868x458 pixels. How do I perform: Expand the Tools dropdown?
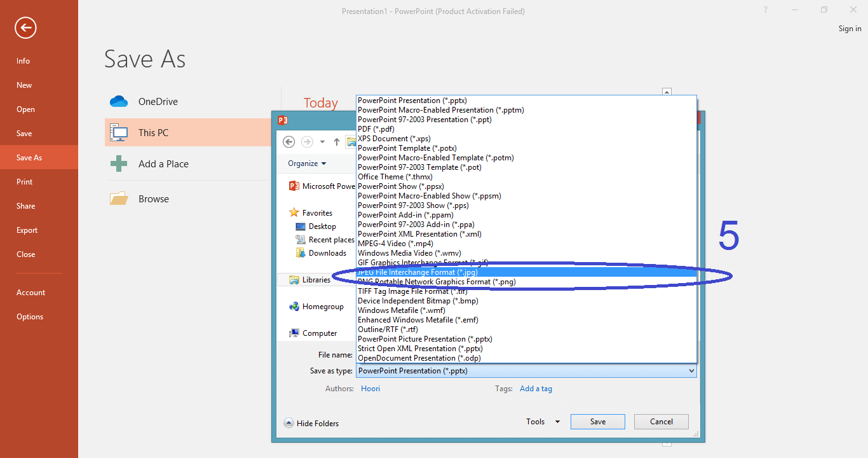[x=543, y=422]
